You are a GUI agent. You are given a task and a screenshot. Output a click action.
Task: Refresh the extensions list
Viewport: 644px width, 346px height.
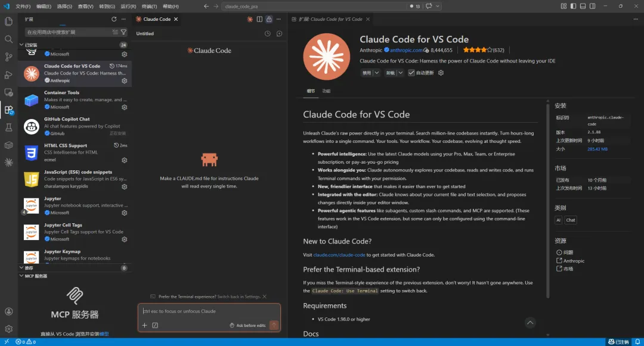pos(114,19)
